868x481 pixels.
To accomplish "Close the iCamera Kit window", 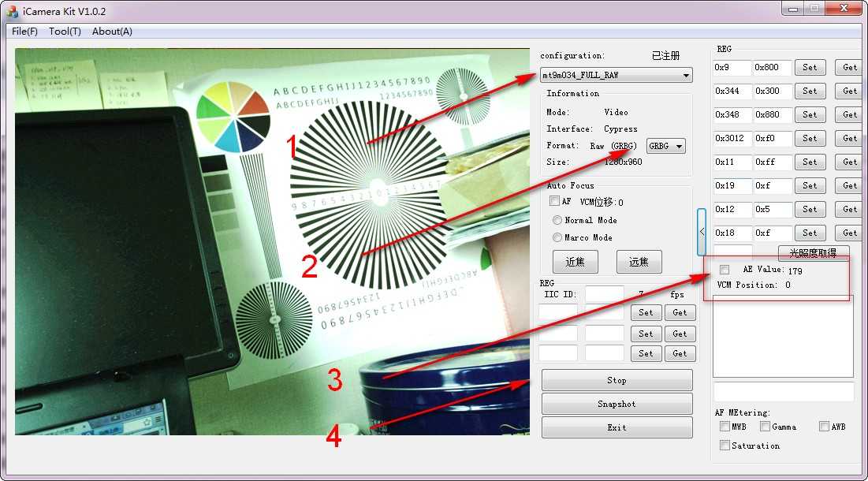I will coord(844,9).
